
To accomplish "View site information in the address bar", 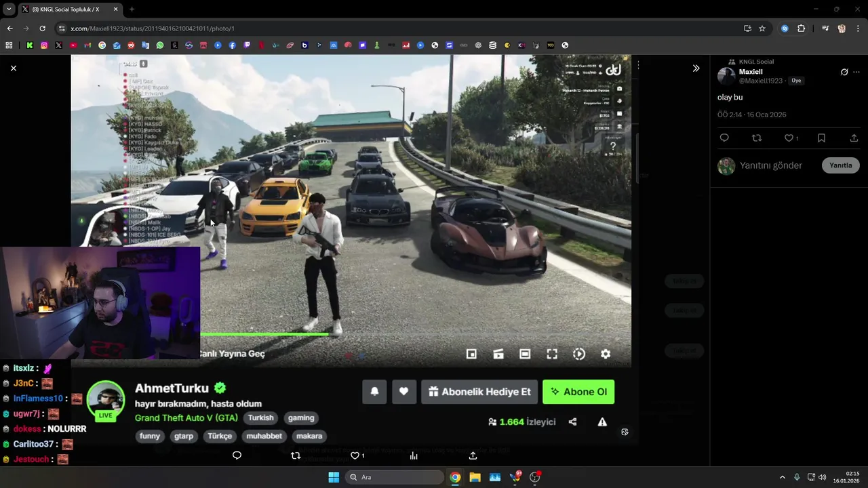I will [x=62, y=28].
